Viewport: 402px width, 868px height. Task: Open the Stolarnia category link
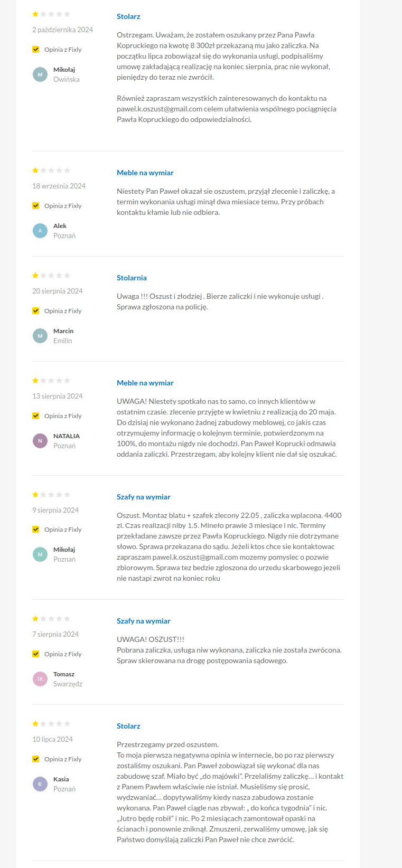click(x=132, y=278)
